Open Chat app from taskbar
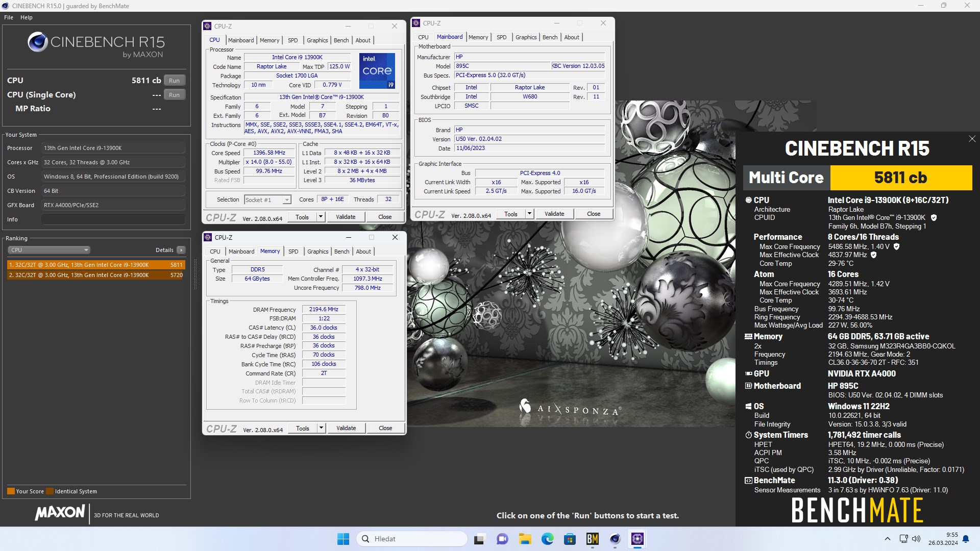The width and height of the screenshot is (980, 551). coord(502,539)
